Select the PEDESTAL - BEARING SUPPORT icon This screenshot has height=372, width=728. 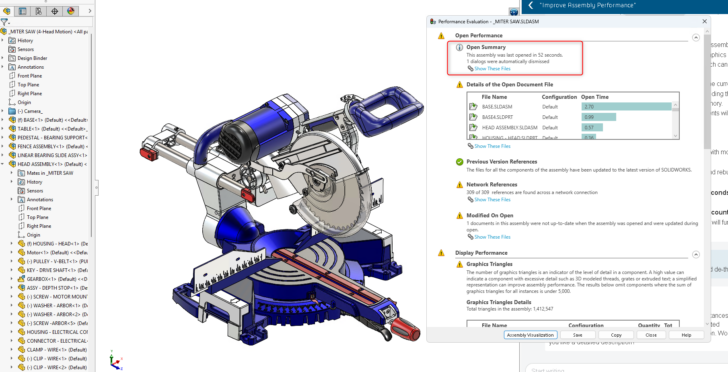pos(12,137)
